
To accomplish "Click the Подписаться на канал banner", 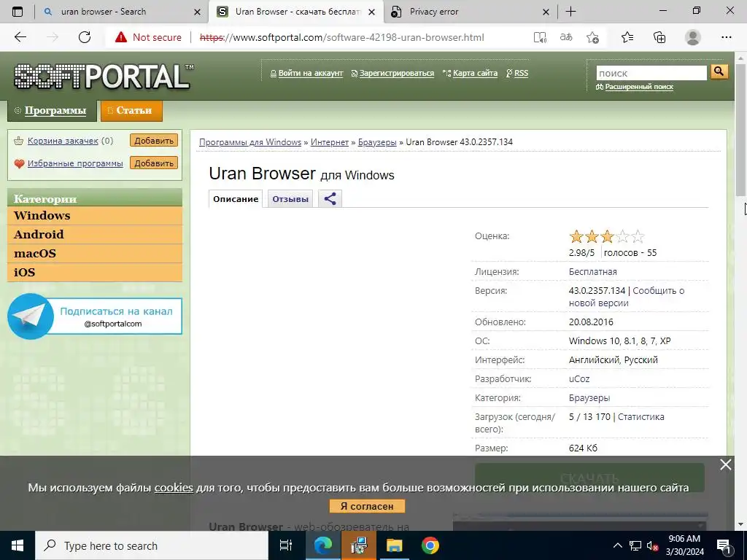I will [95, 316].
